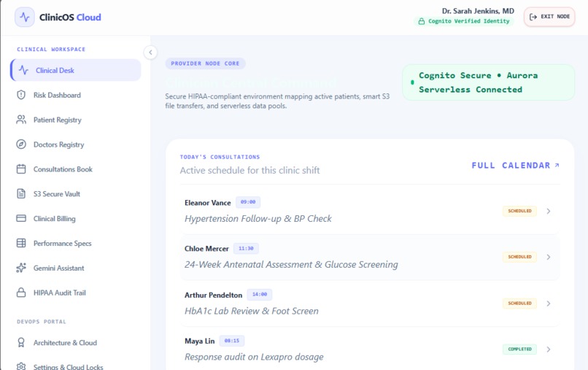Click the 09:00 time tag
588x370 pixels.
pos(248,202)
